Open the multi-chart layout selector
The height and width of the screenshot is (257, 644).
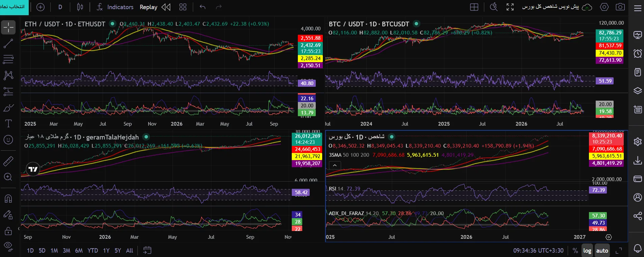click(474, 7)
